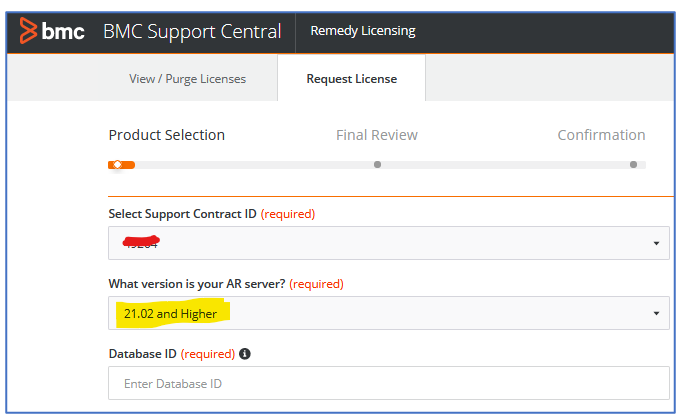Screen dimensions: 682x420
Task: Switch to the Request License tab
Action: point(351,79)
